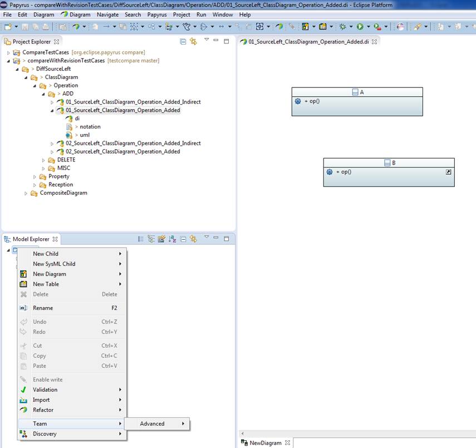Click the shortcut arrow icon in class B
The image size is (476, 448).
448,172
